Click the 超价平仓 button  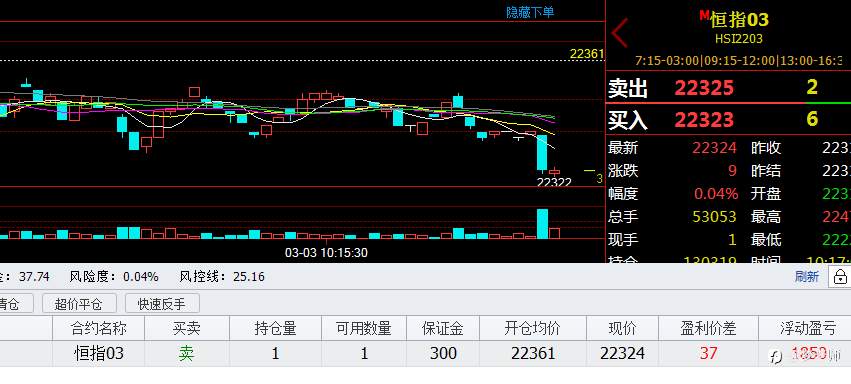[78, 304]
